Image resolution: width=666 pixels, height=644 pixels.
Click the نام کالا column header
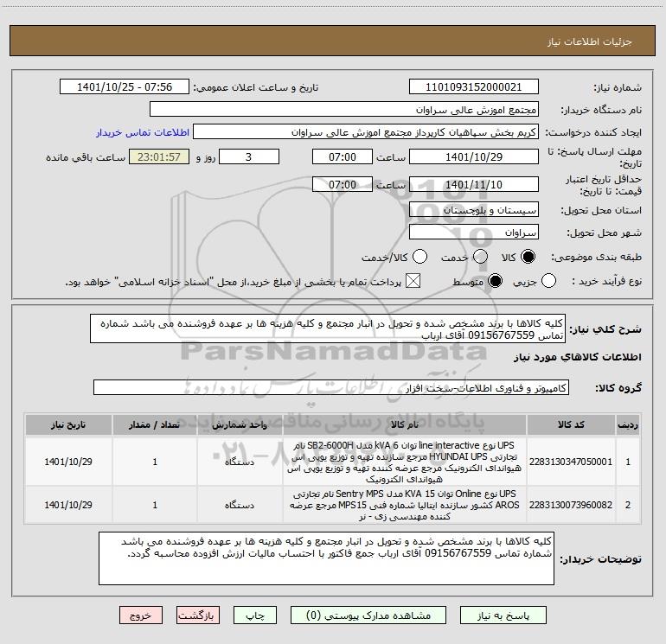[x=405, y=424]
